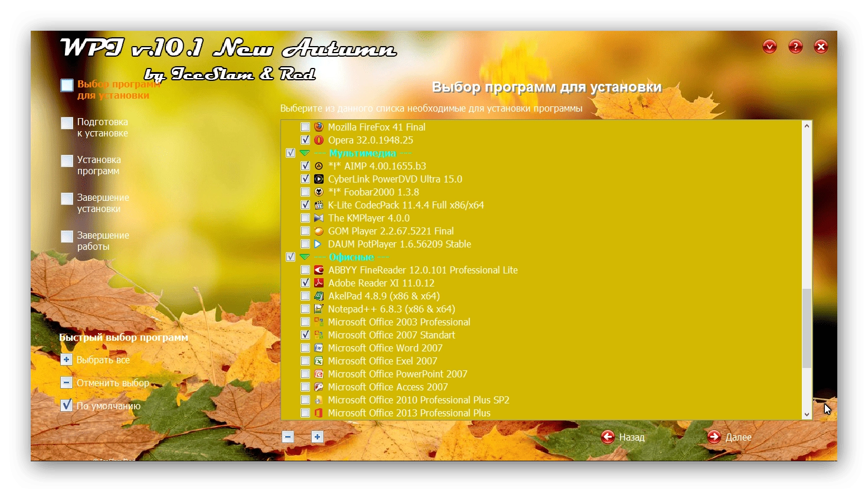
Task: Click the GOM Player orange icon
Action: click(x=319, y=231)
